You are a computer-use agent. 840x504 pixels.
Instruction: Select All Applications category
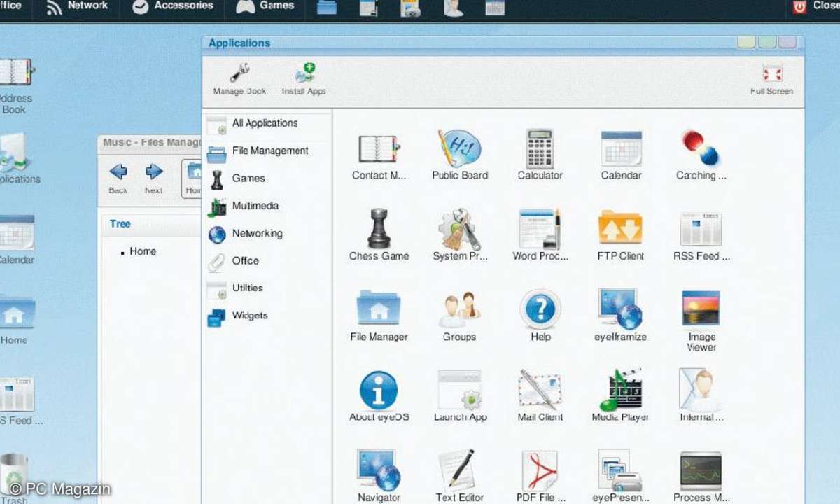coord(267,123)
